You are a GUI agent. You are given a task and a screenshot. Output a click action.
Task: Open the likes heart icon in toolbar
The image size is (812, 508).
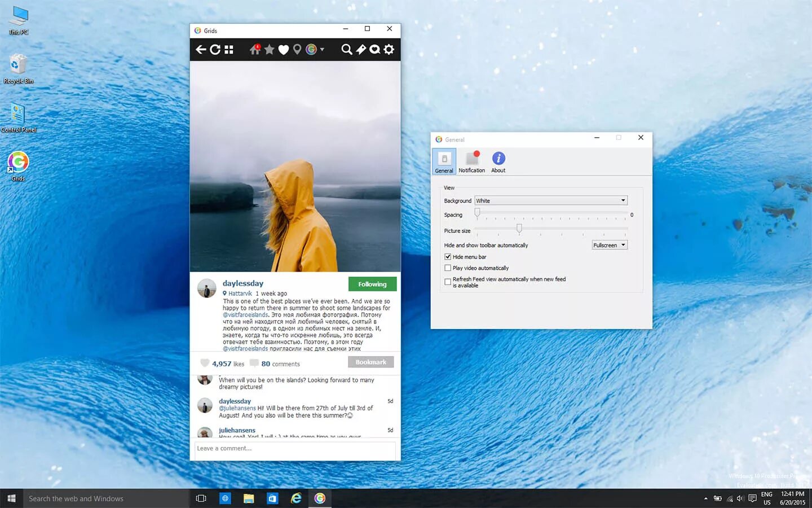[x=284, y=50]
